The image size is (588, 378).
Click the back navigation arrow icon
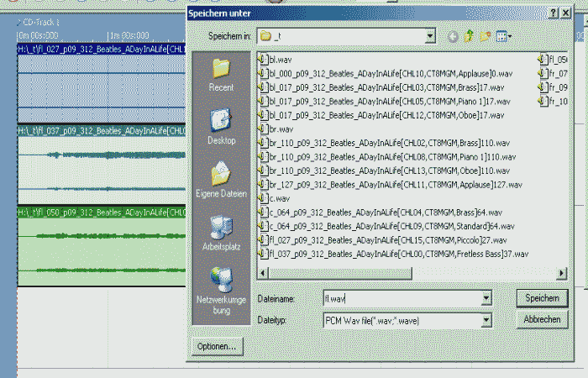click(x=453, y=36)
